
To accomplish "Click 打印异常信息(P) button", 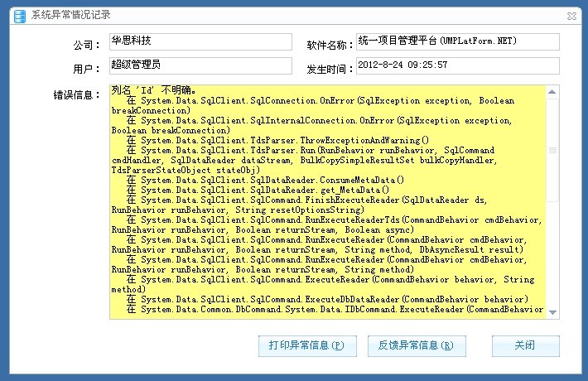I will tap(307, 345).
